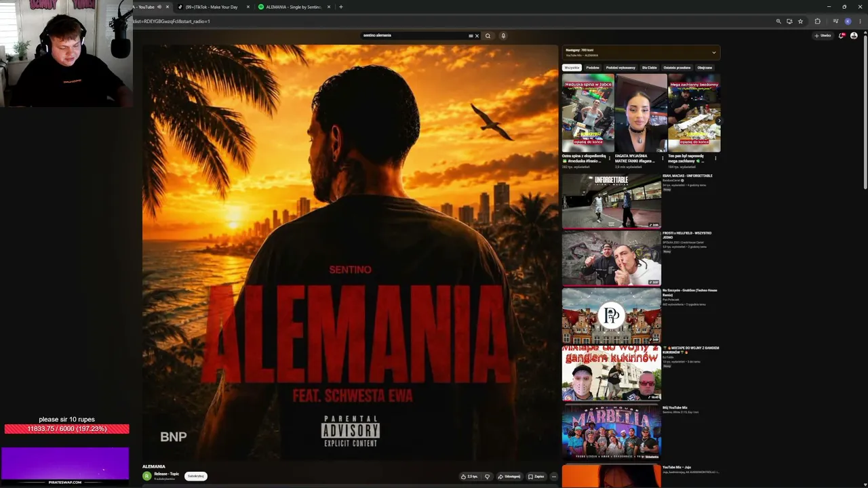
Task: Open the browser media controls icon
Action: [836, 21]
